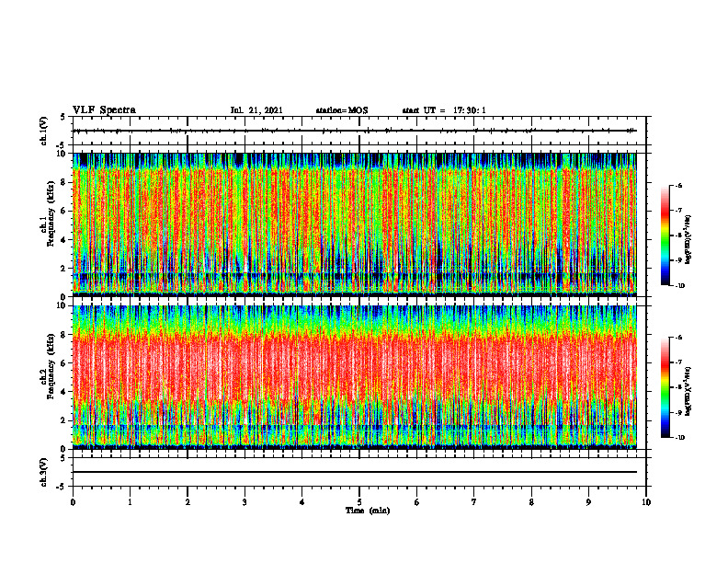Click the 'Time (min)' x-axis label
The height and width of the screenshot is (563, 728).
pyautogui.click(x=368, y=511)
